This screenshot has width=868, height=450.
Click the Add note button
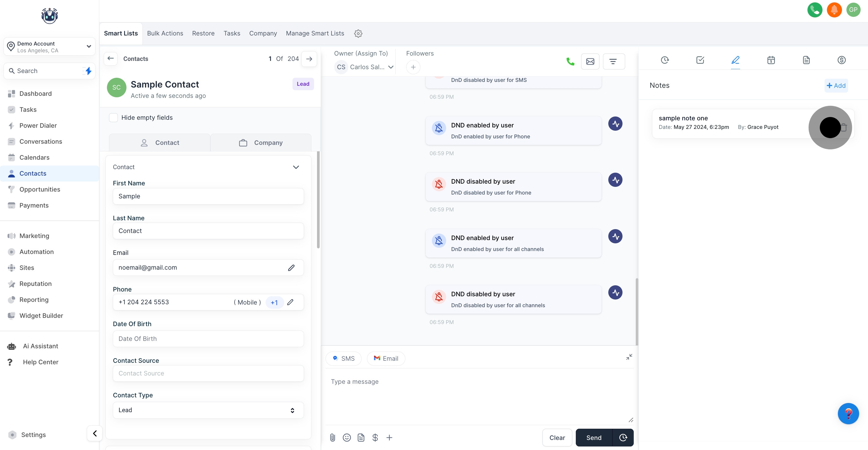point(836,85)
